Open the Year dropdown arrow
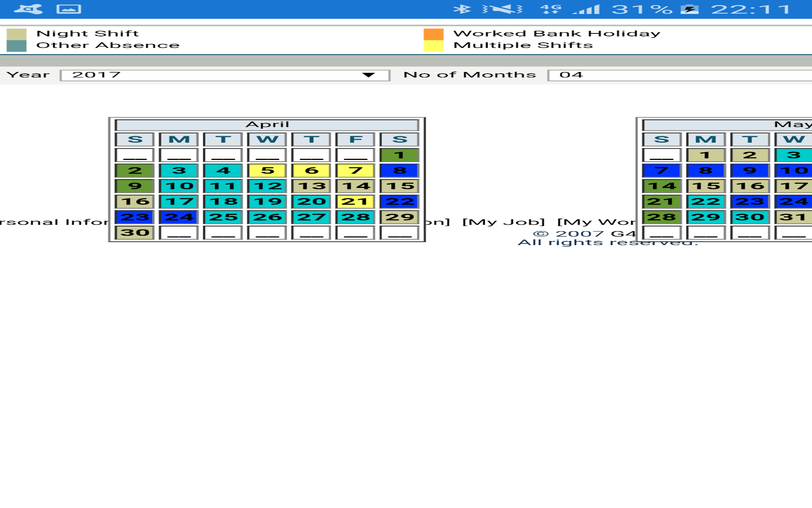 (368, 75)
